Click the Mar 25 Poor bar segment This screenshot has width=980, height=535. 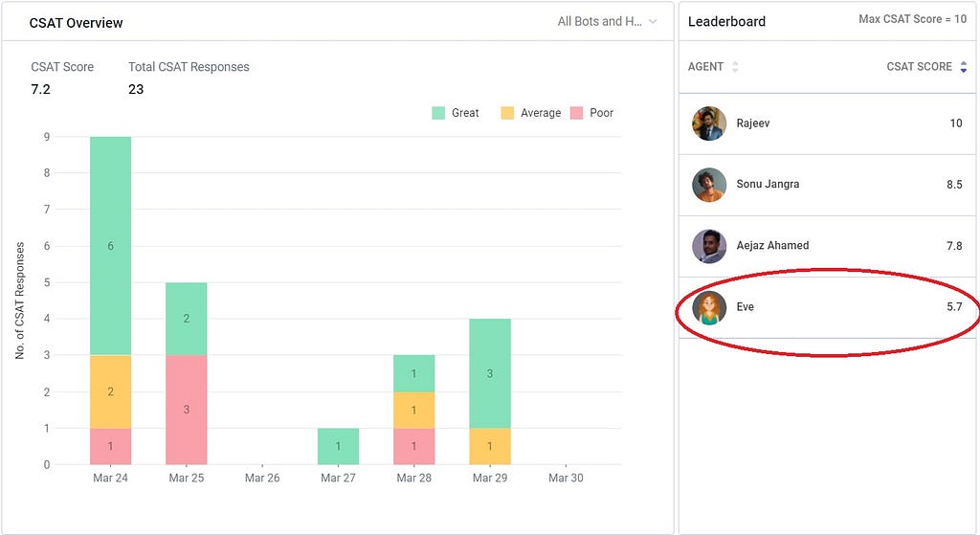click(x=187, y=410)
